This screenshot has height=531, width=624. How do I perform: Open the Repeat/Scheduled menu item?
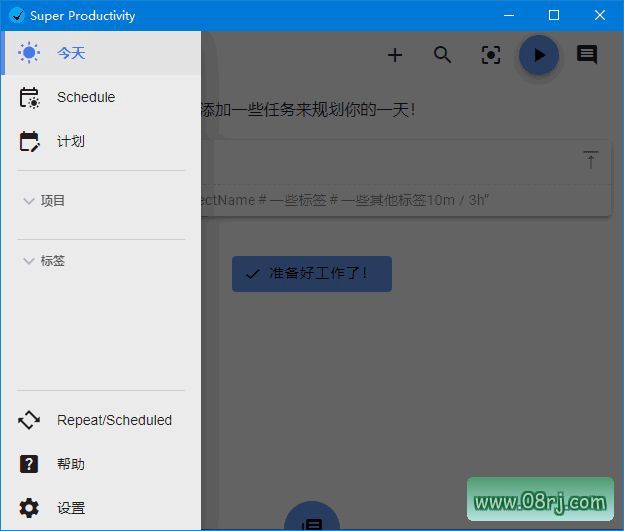coord(101,420)
